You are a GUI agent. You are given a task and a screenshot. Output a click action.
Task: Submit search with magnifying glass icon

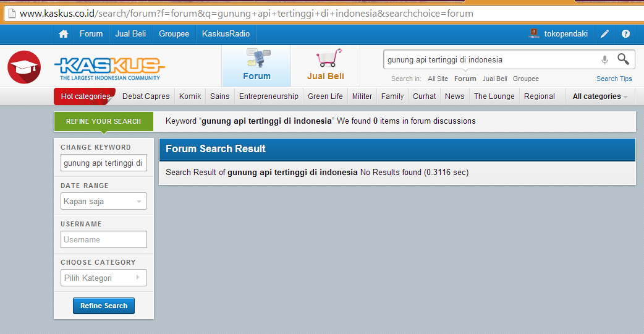tap(623, 59)
